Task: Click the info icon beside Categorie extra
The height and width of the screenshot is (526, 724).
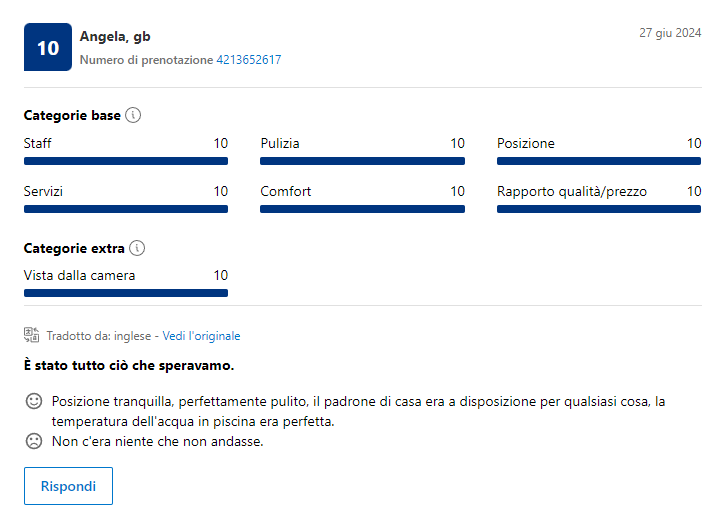Action: coord(138,248)
